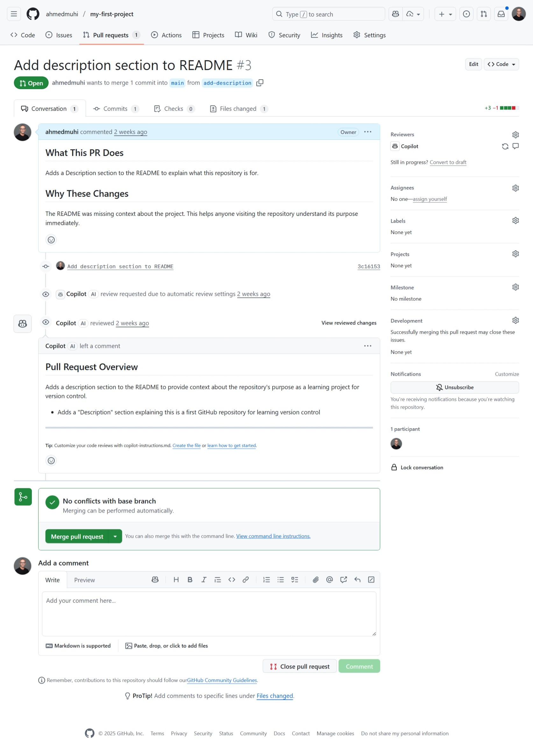The height and width of the screenshot is (756, 533).
Task: Switch to the Files changed tab
Action: [238, 109]
